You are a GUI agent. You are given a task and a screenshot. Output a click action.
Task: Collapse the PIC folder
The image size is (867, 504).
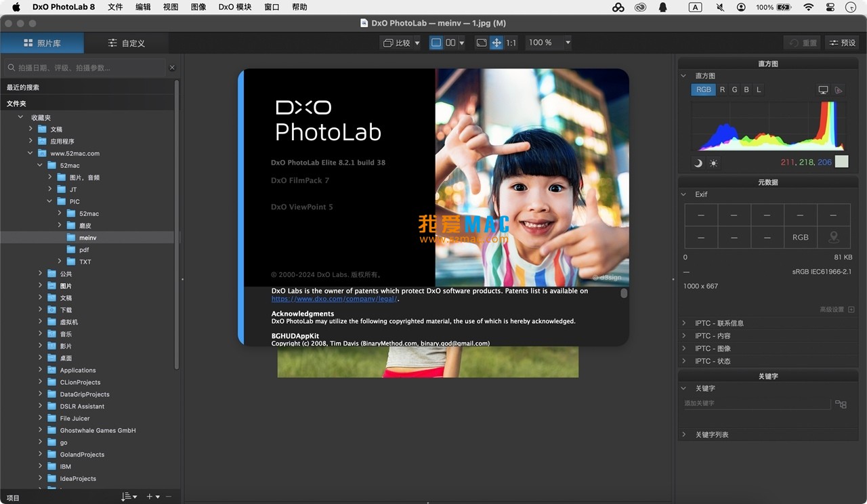[49, 201]
